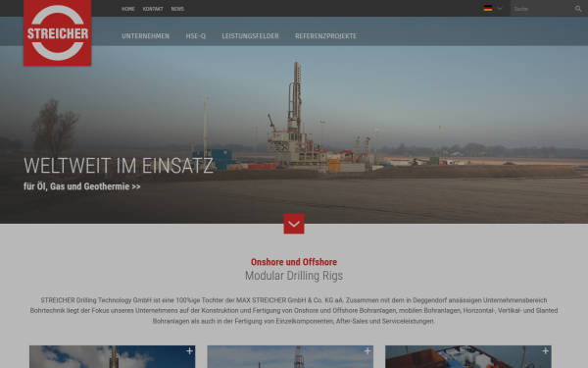The height and width of the screenshot is (368, 588).
Task: Open the HOME link
Action: [x=127, y=9]
